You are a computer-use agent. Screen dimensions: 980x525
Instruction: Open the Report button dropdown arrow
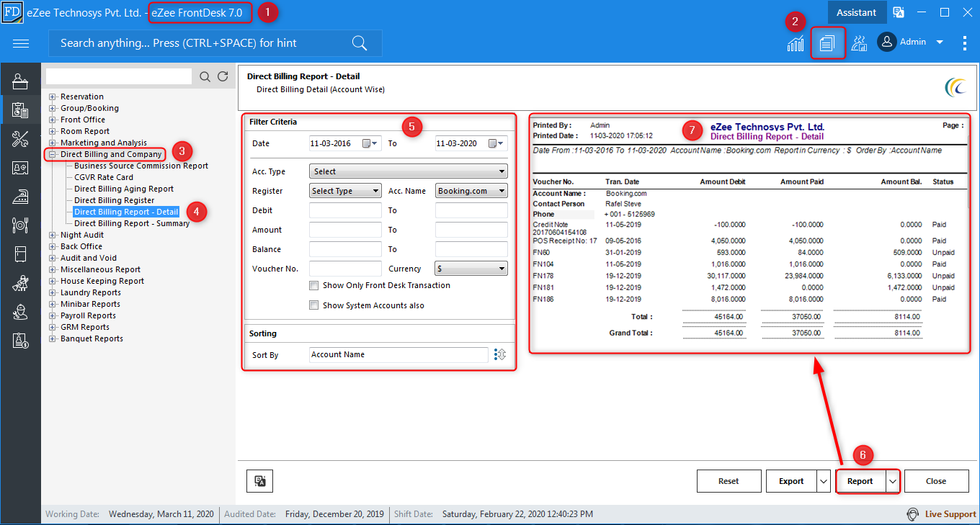[893, 481]
